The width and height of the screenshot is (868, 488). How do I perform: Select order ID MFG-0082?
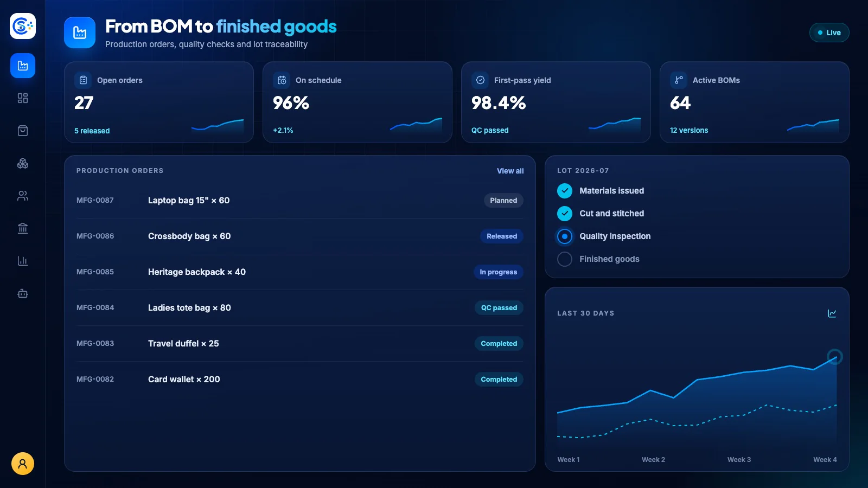tap(95, 379)
